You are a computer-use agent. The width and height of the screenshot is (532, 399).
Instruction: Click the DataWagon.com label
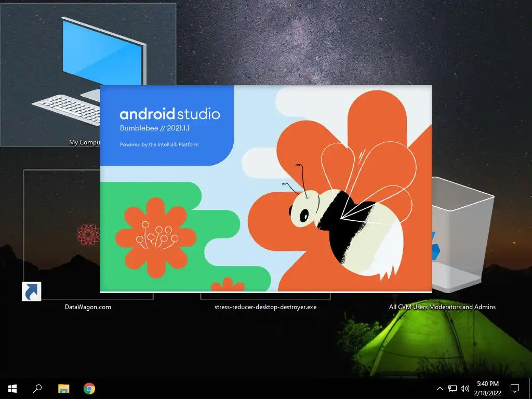pyautogui.click(x=88, y=307)
